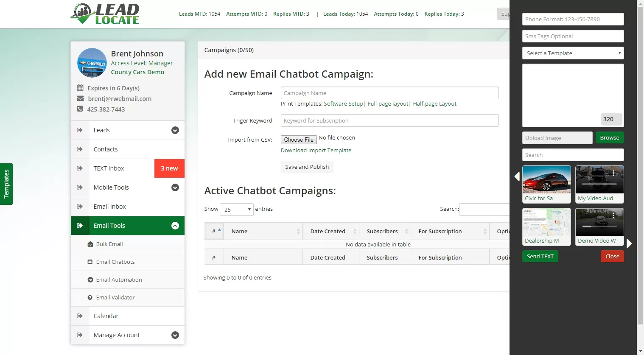Expand the Mobile Tools section
This screenshot has width=644, height=355.
click(175, 187)
